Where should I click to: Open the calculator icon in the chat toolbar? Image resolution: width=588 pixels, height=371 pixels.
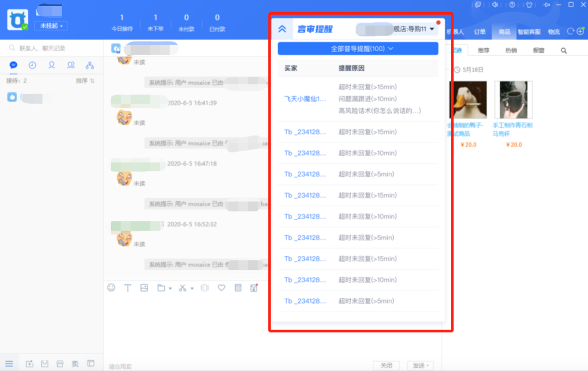click(238, 288)
